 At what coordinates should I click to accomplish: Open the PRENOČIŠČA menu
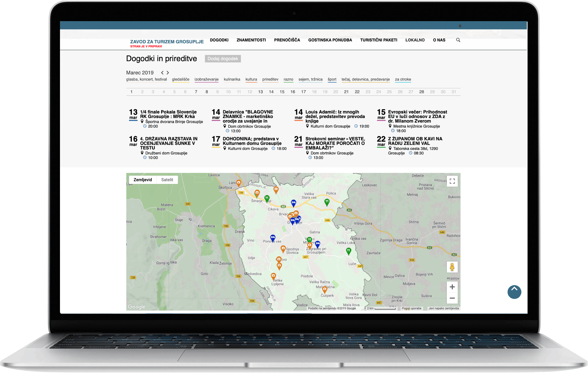click(287, 40)
